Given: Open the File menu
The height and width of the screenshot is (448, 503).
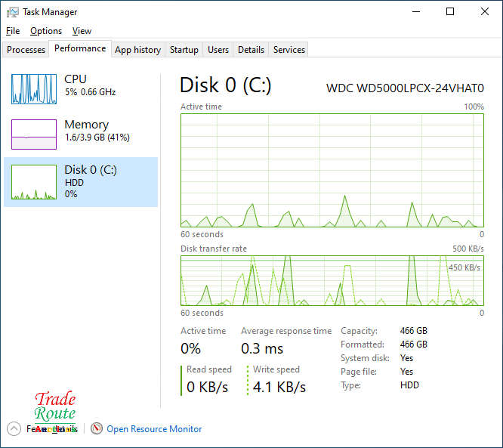Looking at the screenshot, I should point(13,31).
